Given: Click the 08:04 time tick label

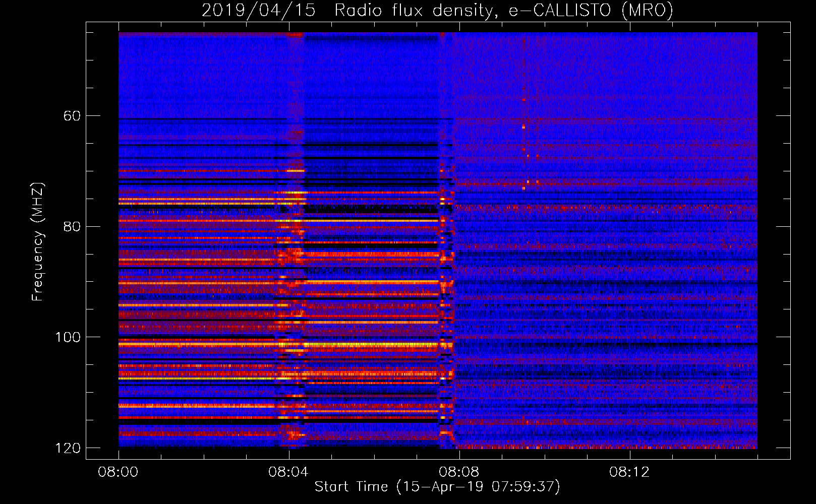Looking at the screenshot, I should [x=288, y=472].
